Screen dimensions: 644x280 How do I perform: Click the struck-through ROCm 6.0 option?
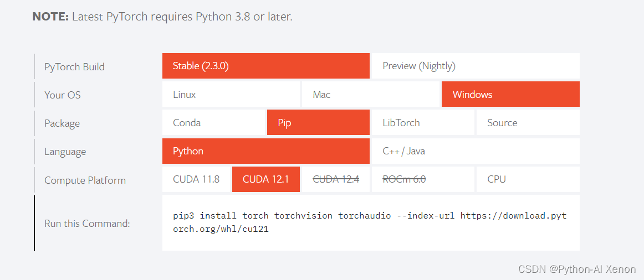423,179
